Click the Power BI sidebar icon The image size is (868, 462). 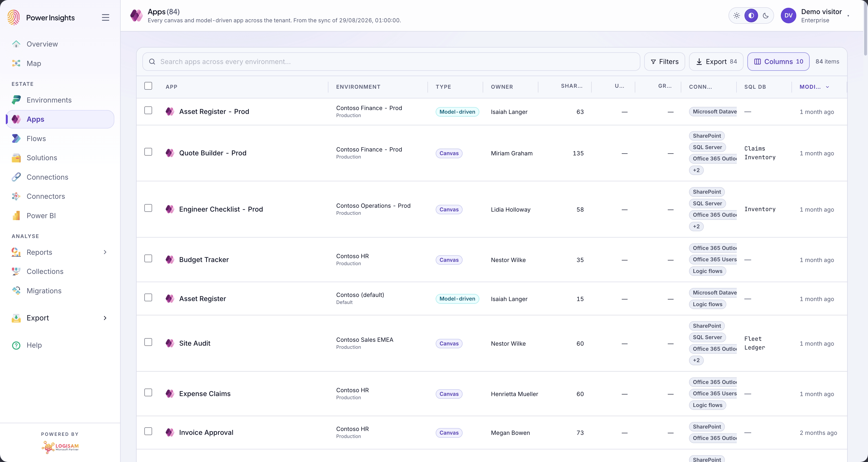(16, 215)
